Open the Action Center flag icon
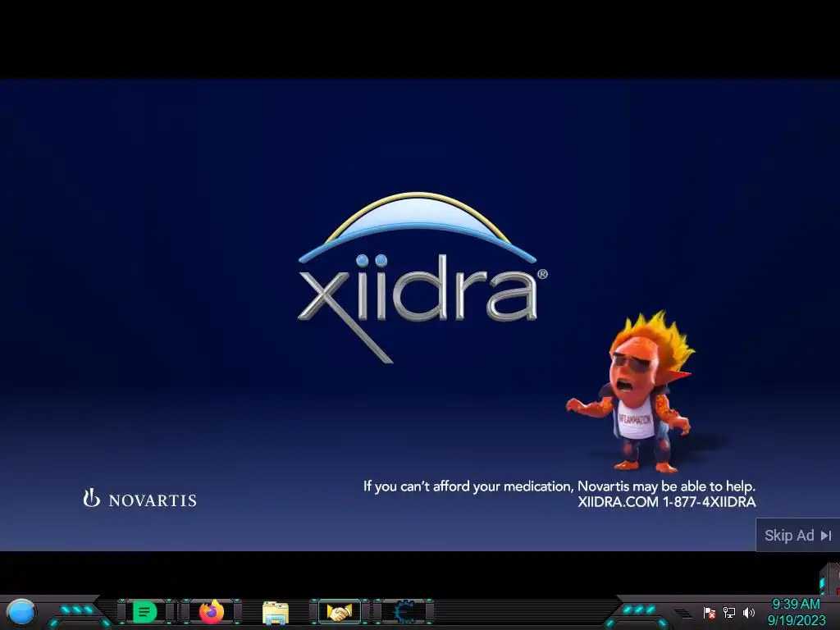 tap(710, 612)
